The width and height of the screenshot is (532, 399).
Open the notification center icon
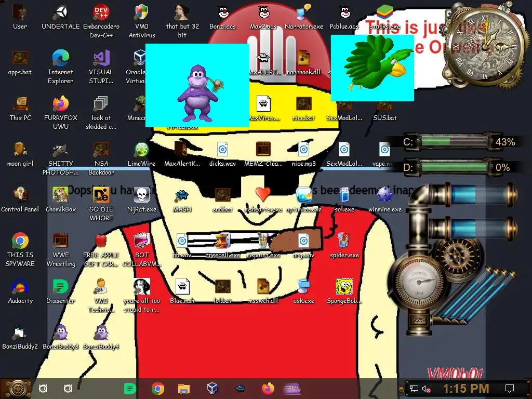510,389
